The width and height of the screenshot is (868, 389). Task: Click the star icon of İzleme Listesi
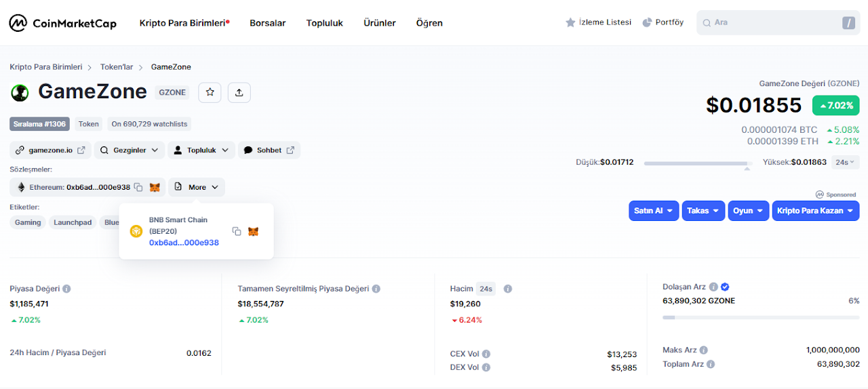click(570, 22)
